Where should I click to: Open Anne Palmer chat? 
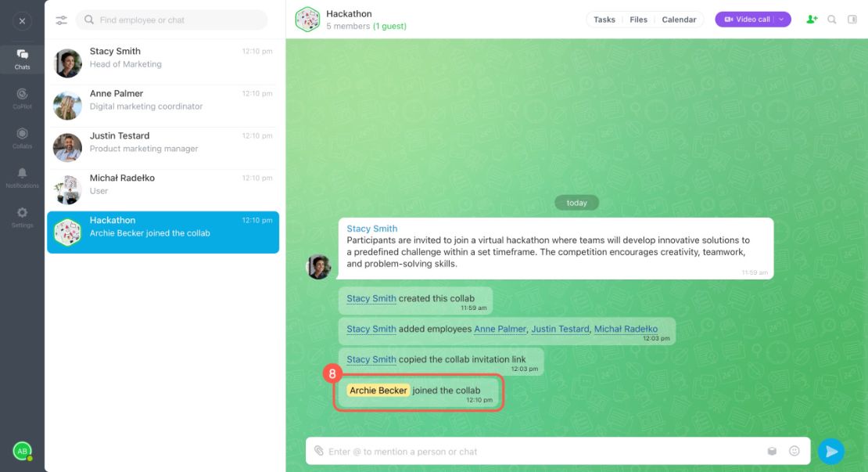point(163,105)
